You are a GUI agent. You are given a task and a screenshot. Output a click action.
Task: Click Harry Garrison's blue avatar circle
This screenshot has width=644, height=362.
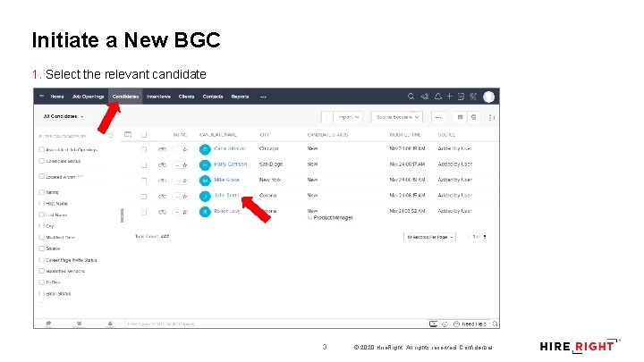pyautogui.click(x=205, y=165)
